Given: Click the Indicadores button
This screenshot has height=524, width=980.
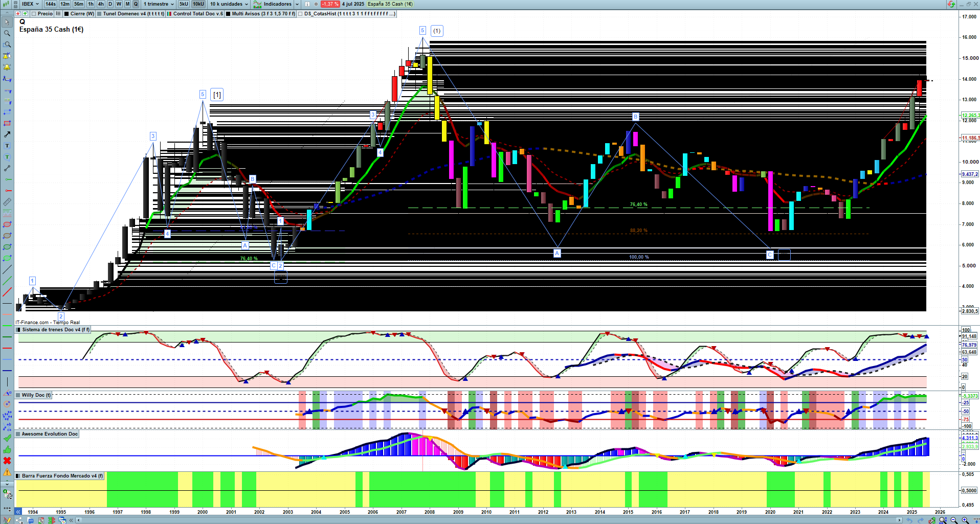Looking at the screenshot, I should (277, 4).
